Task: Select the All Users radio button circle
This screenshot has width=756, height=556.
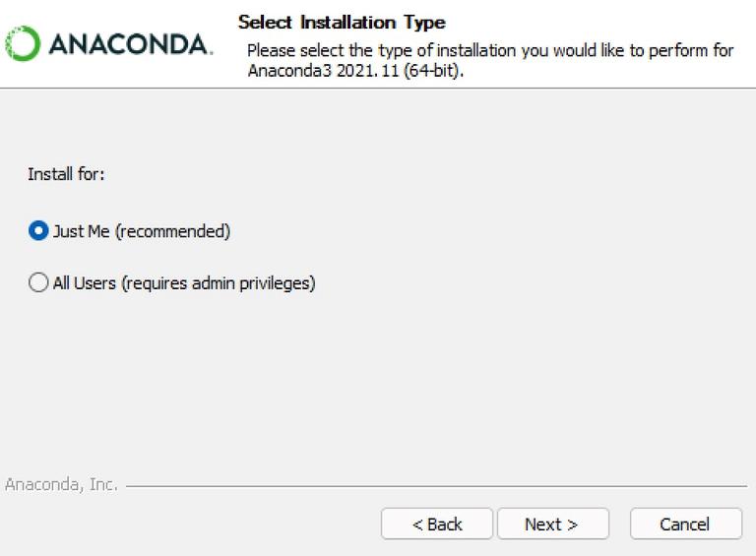Action: [x=38, y=283]
